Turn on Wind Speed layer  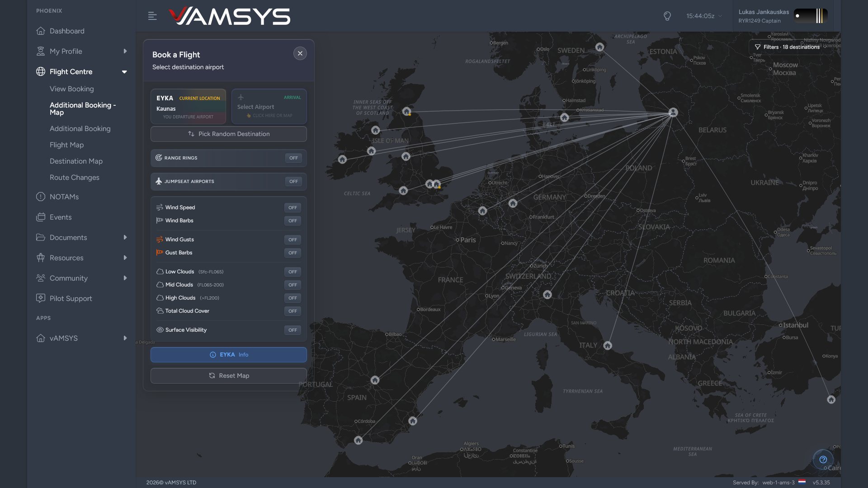click(292, 208)
